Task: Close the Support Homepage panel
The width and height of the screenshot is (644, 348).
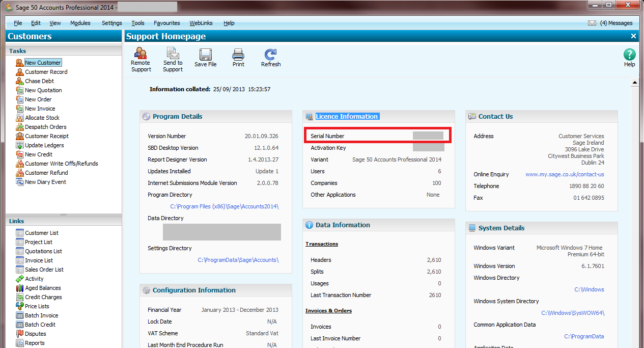Action: [633, 36]
